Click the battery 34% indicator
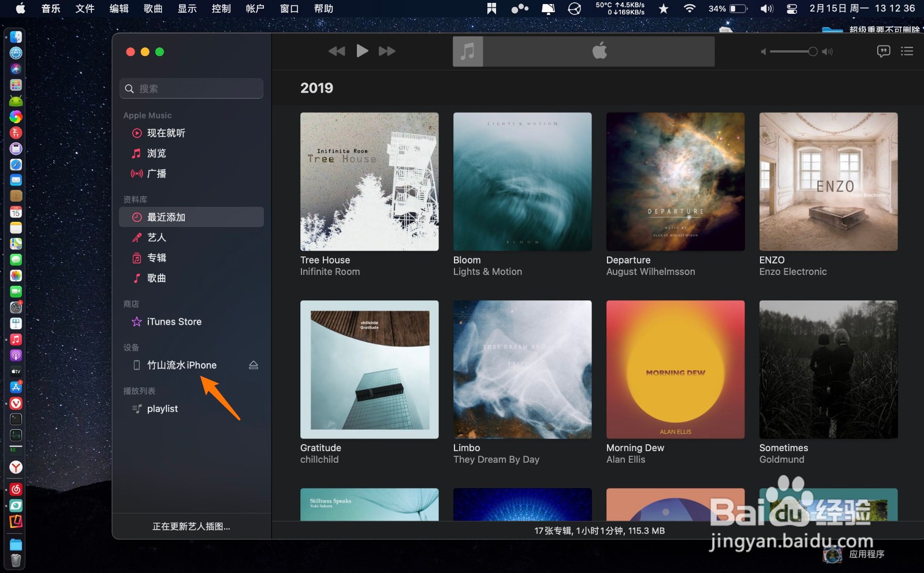Image resolution: width=924 pixels, height=573 pixels. [728, 9]
